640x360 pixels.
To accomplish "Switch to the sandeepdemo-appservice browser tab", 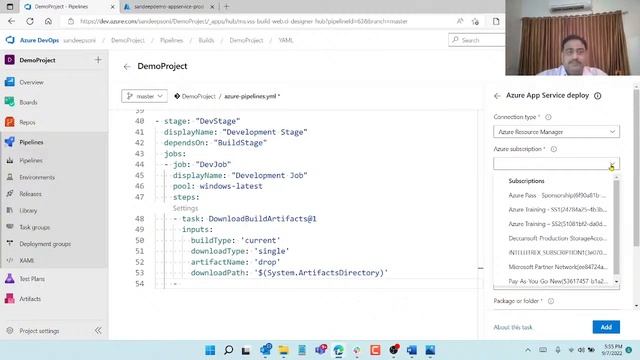I will [169, 7].
